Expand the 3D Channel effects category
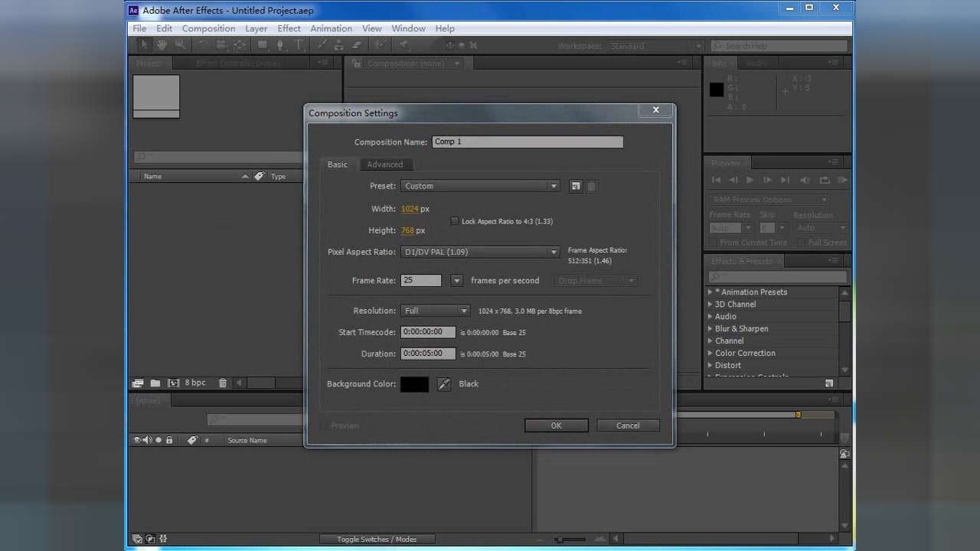980x551 pixels. (x=710, y=305)
